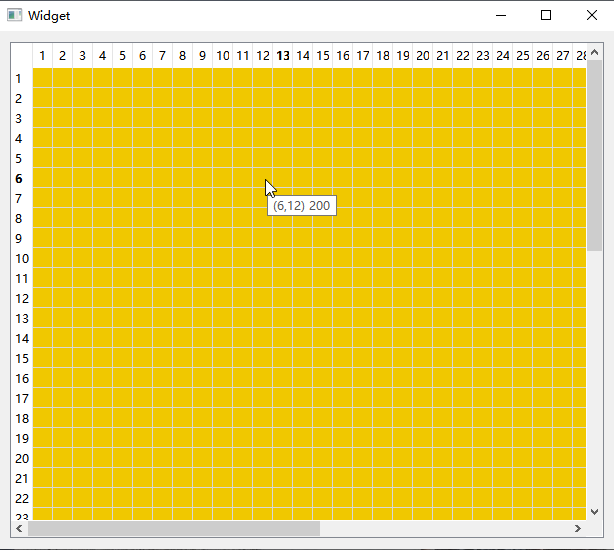Click the yellow cell at row 10, column 20
This screenshot has height=550, width=614.
(423, 258)
